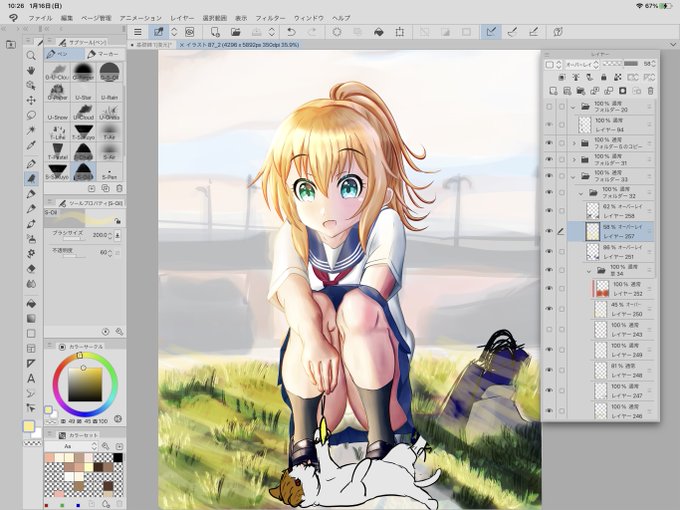
Task: Click duplicate sub tool icon
Action: click(105, 188)
